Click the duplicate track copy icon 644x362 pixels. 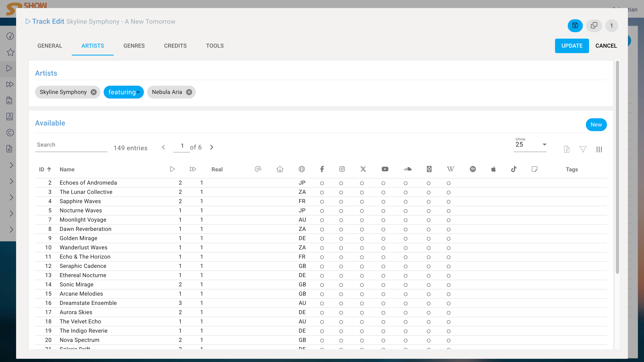594,26
